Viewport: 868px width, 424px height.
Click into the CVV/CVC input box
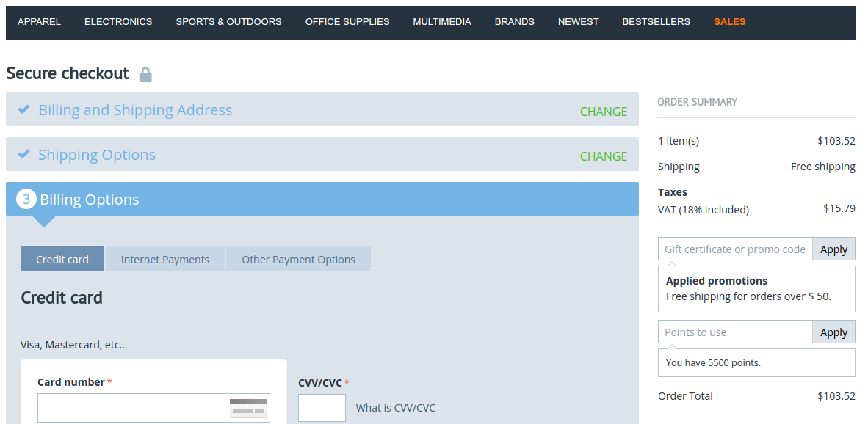(322, 408)
